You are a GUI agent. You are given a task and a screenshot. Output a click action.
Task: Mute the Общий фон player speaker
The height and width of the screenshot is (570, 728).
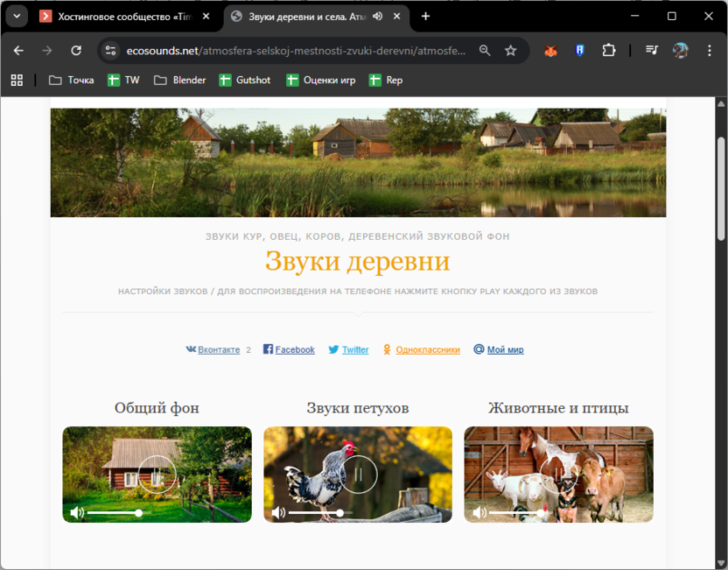[x=76, y=513]
